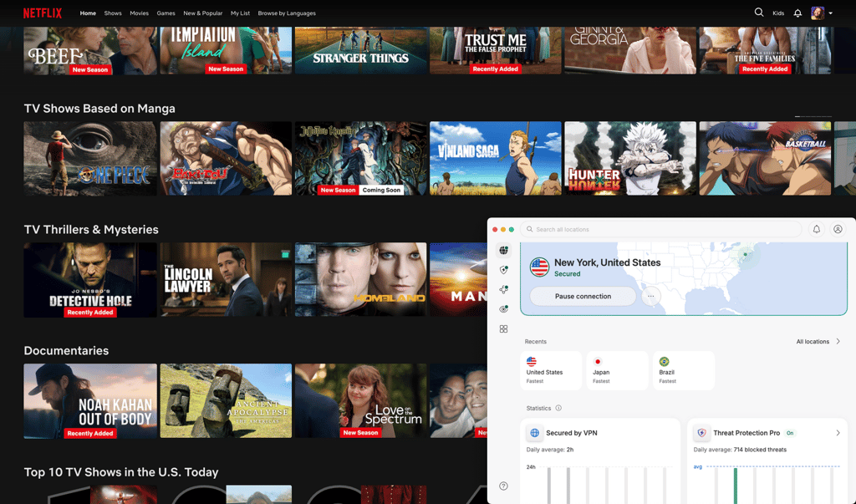Expand Threat Protection Pro chevron
Viewport: 856px width, 504px height.
coord(838,433)
